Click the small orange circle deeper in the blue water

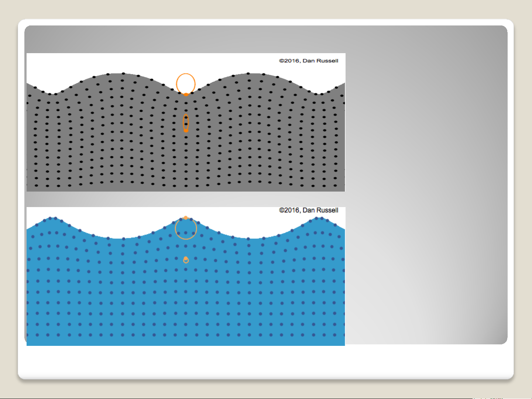pyautogui.click(x=186, y=260)
